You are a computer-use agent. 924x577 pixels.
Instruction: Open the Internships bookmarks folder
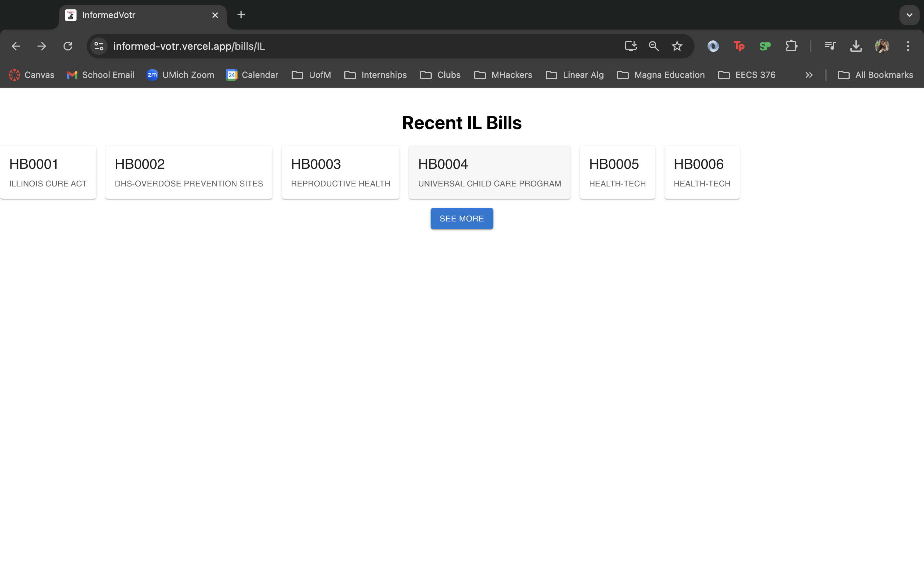click(376, 75)
